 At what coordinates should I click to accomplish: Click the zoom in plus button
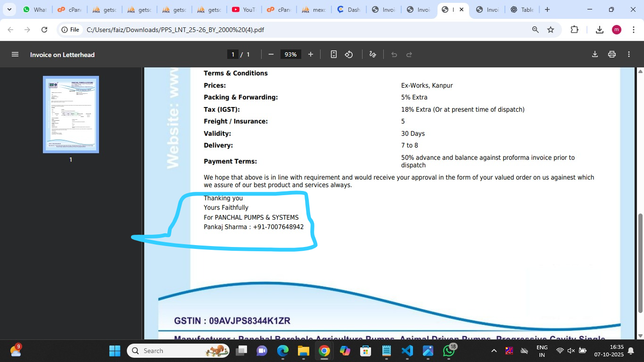[311, 55]
